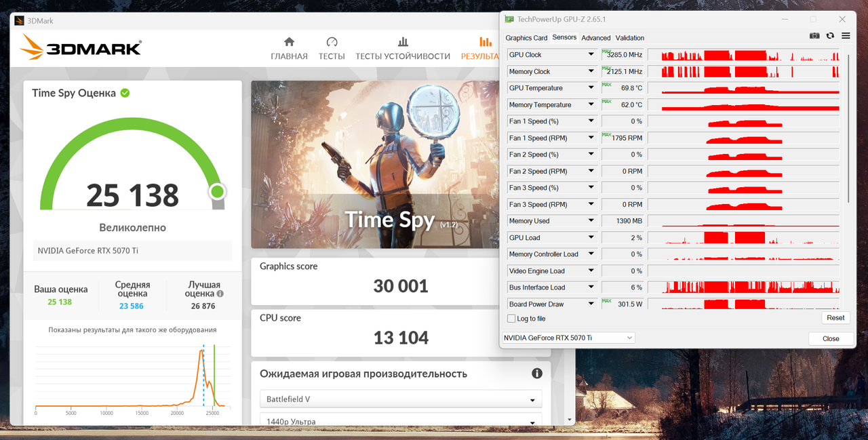Click the Fan 1 speed 1795 RPM value
Image resolution: width=868 pixels, height=440 pixels.
(623, 138)
